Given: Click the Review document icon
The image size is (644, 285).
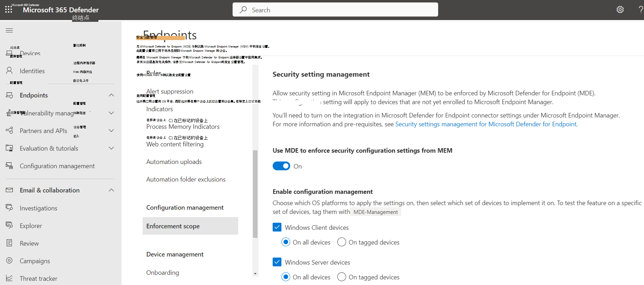Looking at the screenshot, I should 9,243.
